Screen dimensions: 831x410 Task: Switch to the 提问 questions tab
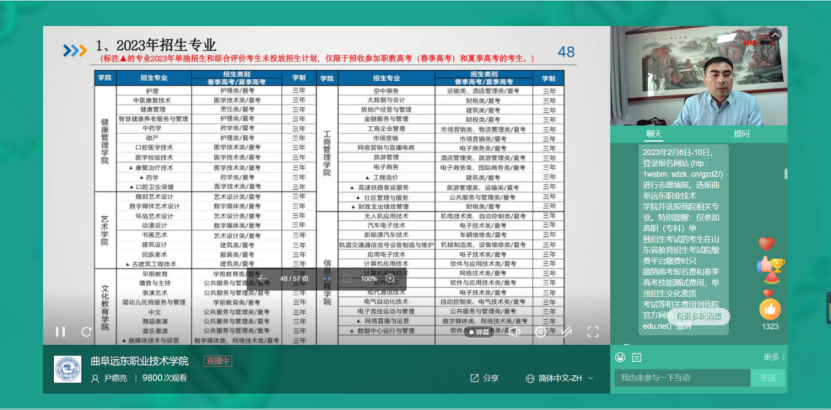(x=741, y=133)
